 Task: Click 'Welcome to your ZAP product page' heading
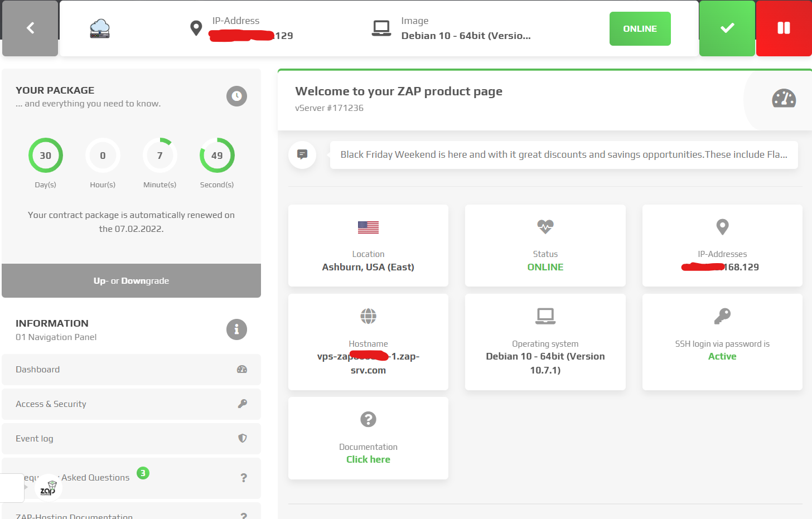coord(399,91)
